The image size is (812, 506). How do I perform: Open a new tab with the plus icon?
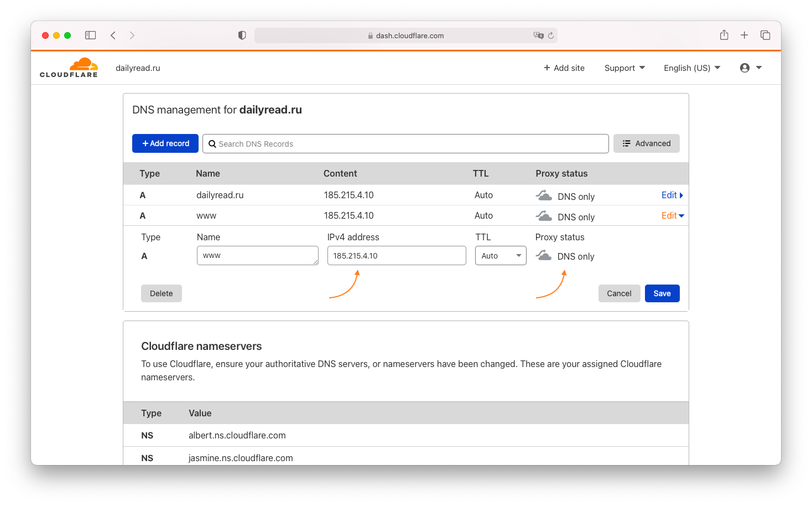coord(745,35)
